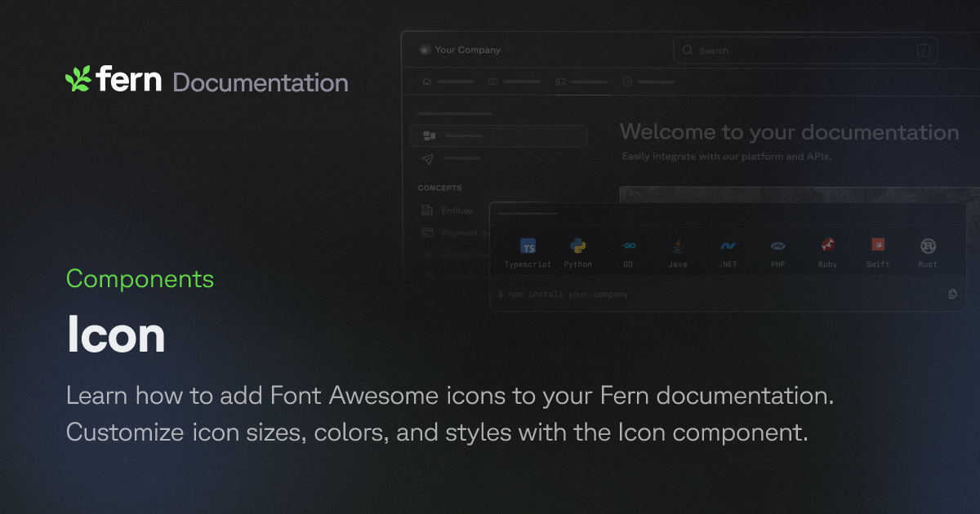
Task: Click the Components category label
Action: click(x=140, y=279)
